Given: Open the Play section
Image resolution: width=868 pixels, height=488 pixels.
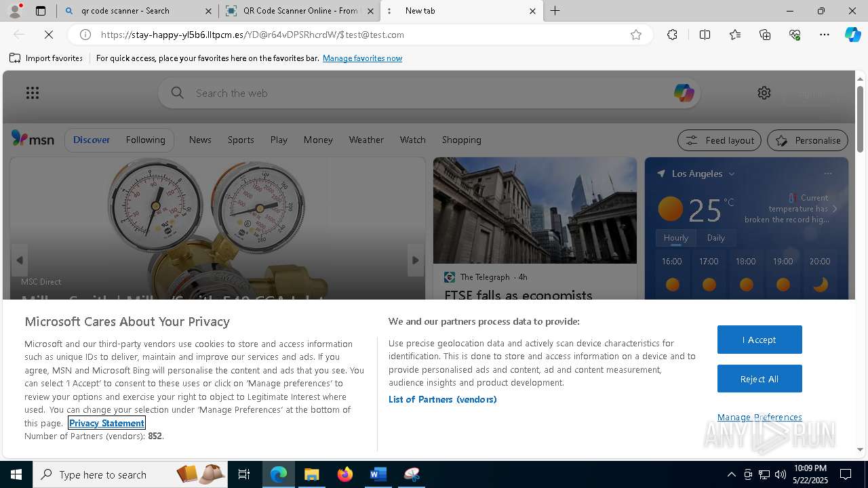Looking at the screenshot, I should coord(279,140).
